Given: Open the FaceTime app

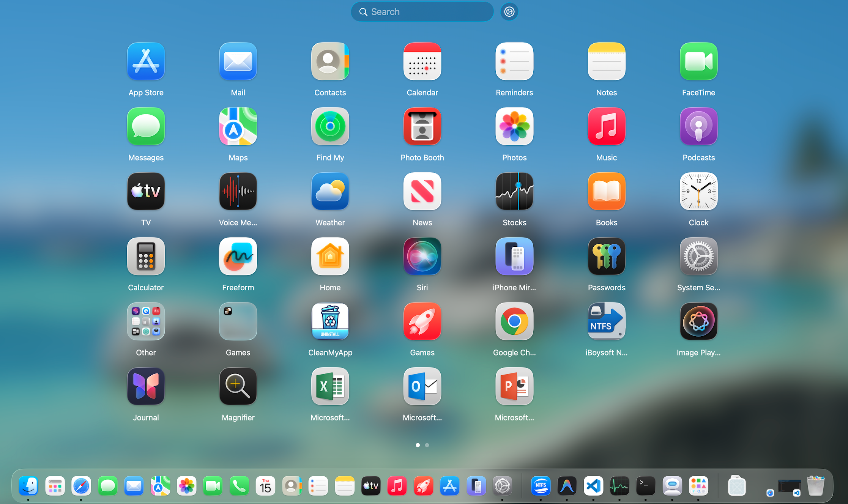Looking at the screenshot, I should (x=698, y=61).
